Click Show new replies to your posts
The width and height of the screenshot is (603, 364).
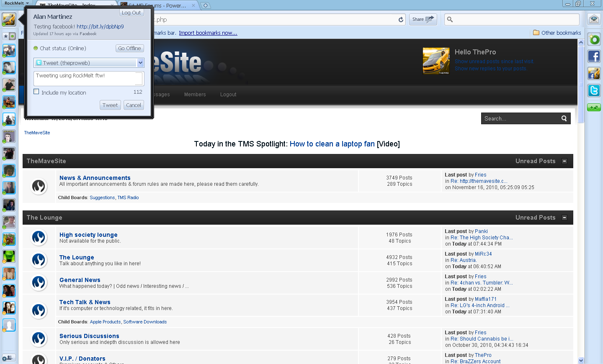tap(491, 69)
